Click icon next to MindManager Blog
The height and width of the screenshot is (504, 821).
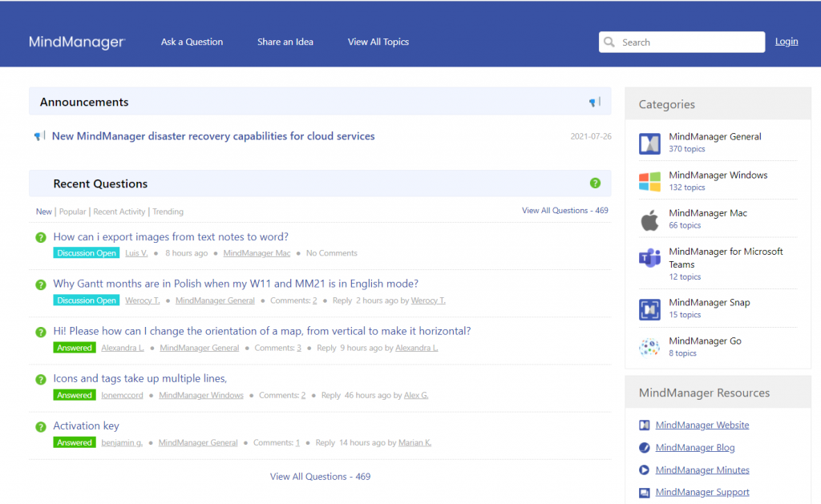645,447
